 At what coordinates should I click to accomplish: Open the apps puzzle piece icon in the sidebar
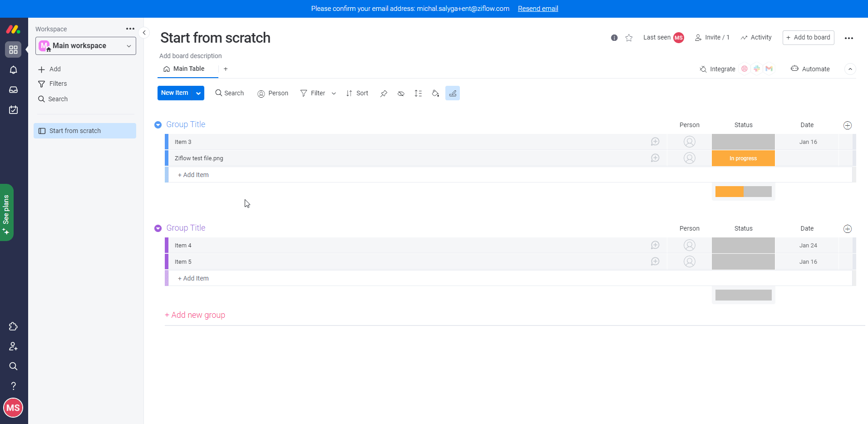point(13,326)
